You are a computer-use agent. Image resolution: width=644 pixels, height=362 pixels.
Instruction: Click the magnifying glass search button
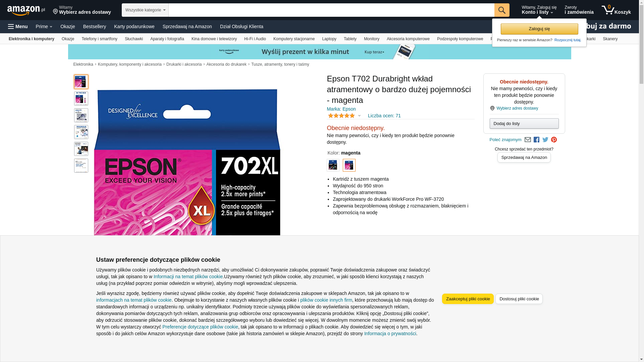502,10
